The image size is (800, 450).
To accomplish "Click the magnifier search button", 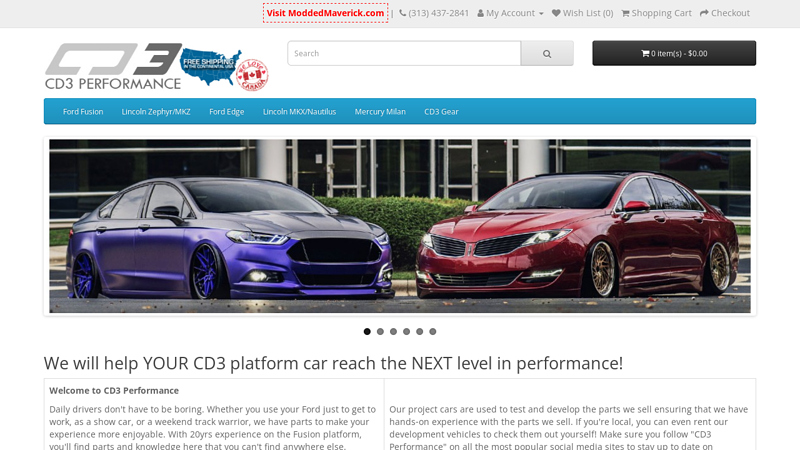I will 547,53.
